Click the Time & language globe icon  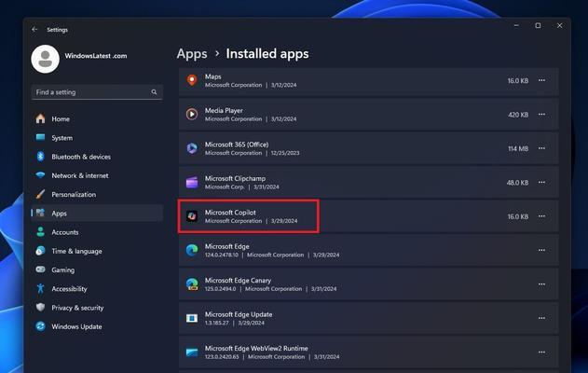pyautogui.click(x=40, y=251)
